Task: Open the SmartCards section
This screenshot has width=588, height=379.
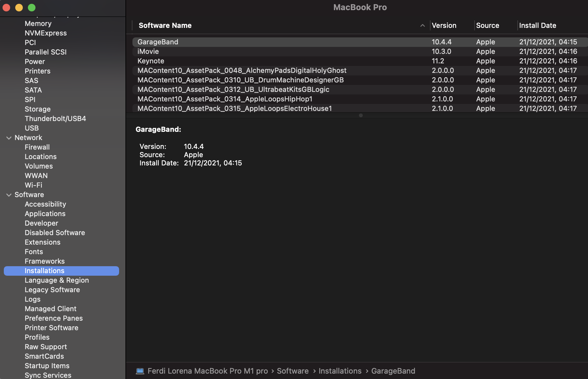Action: pos(44,357)
